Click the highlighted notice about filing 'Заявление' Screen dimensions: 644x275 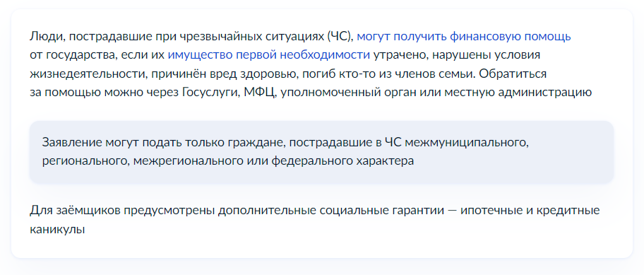(321, 152)
